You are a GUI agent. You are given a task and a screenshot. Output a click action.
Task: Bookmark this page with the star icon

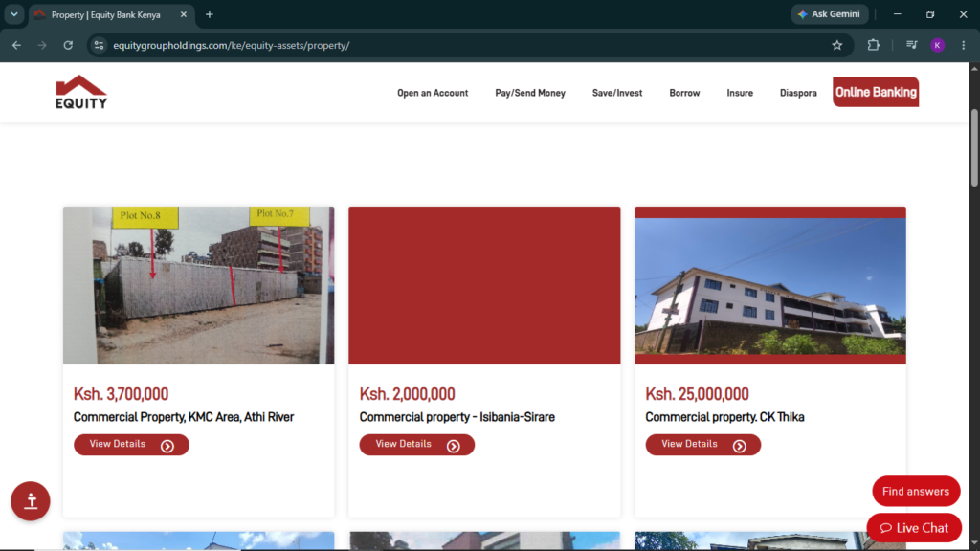click(x=836, y=45)
